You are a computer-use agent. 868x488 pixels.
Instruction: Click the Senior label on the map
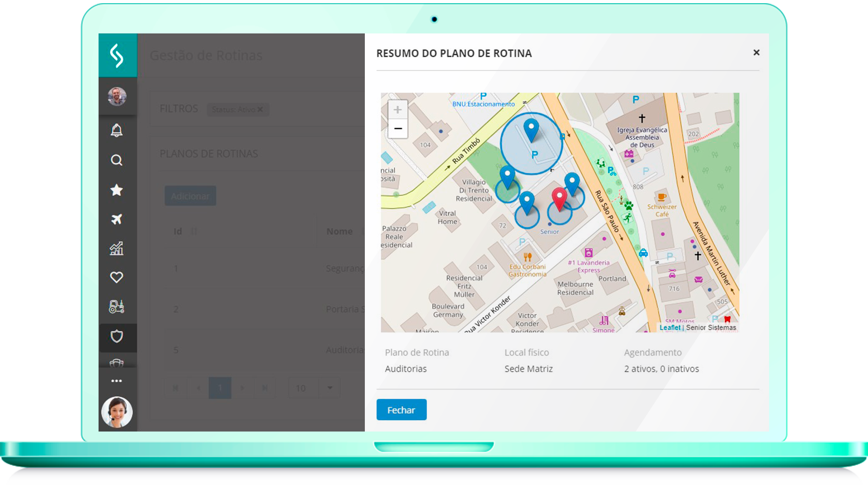pyautogui.click(x=550, y=232)
